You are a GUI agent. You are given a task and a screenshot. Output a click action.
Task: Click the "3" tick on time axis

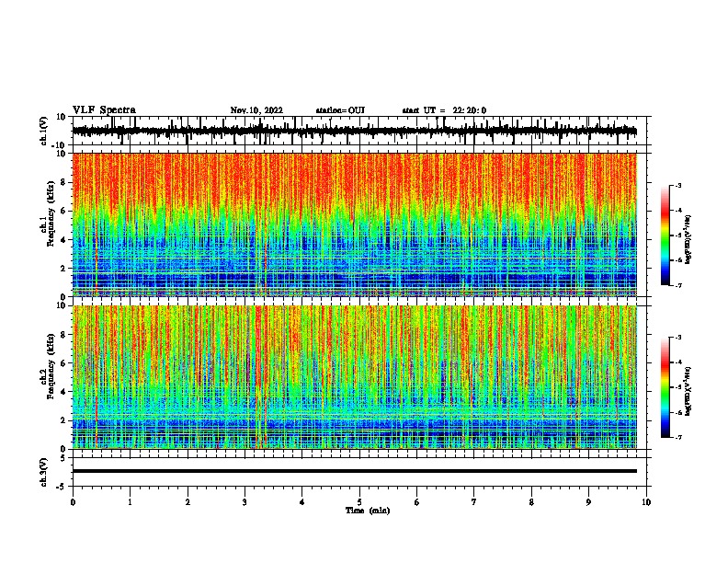click(245, 502)
